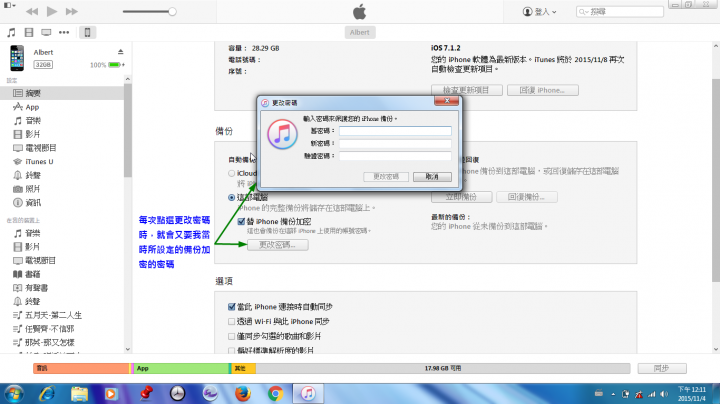
Task: Toggle the encrypt iPhone backup checkbox
Action: point(241,221)
